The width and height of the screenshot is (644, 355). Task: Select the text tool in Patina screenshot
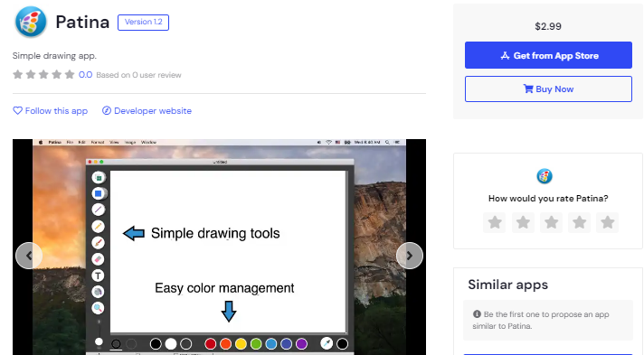(99, 276)
